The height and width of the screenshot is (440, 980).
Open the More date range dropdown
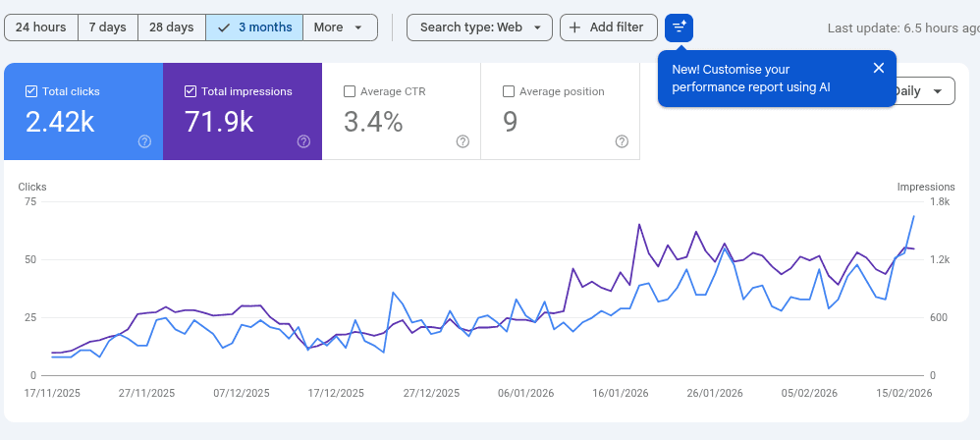click(x=340, y=27)
